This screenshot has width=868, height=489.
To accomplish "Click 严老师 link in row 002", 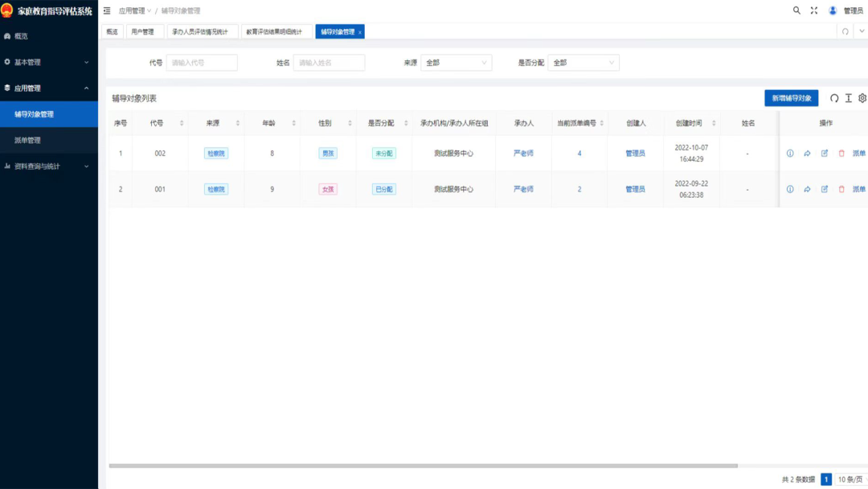I will pos(523,154).
